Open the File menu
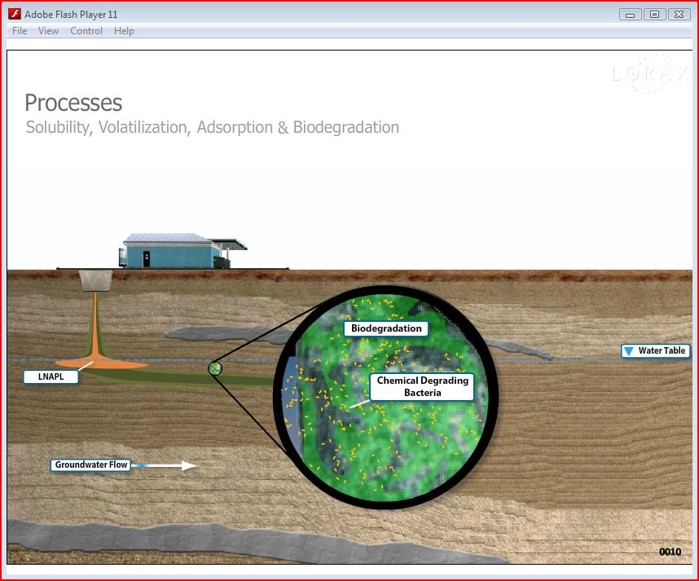This screenshot has width=699, height=581. tap(19, 31)
